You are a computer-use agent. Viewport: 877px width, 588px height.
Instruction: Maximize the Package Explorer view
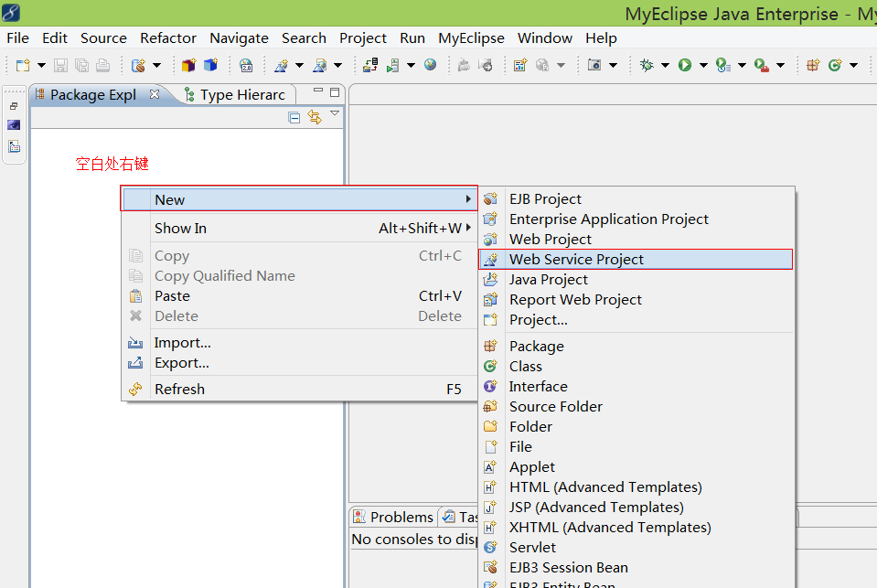335,92
